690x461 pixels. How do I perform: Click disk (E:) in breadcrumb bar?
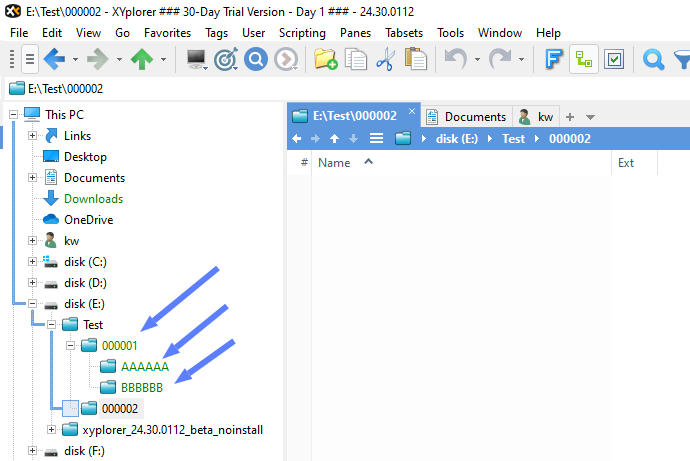tap(456, 139)
